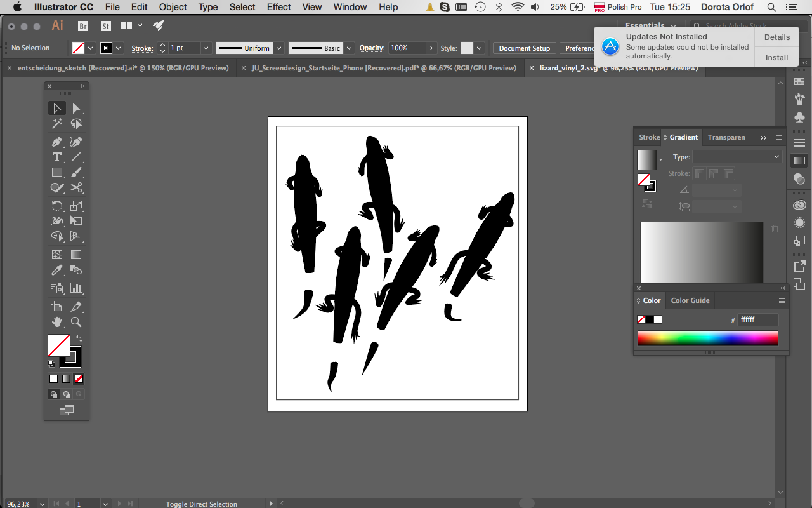Open the Opacity dropdown arrow

pyautogui.click(x=431, y=48)
